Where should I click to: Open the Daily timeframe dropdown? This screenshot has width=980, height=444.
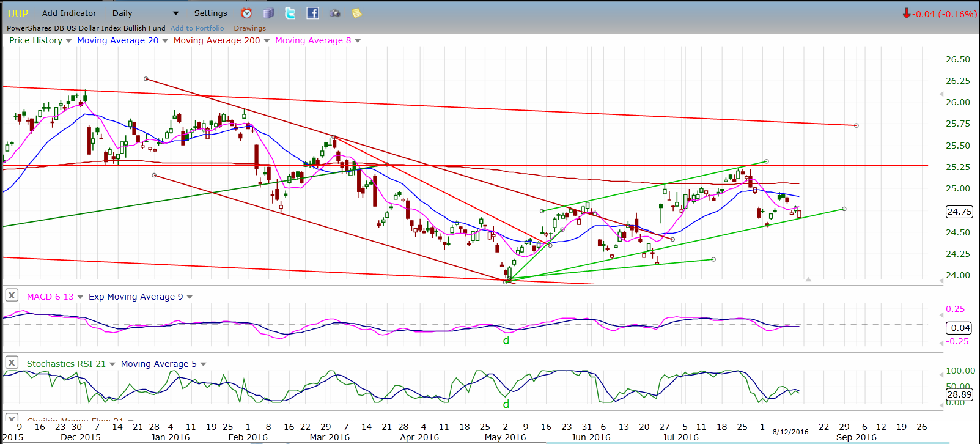coord(175,13)
